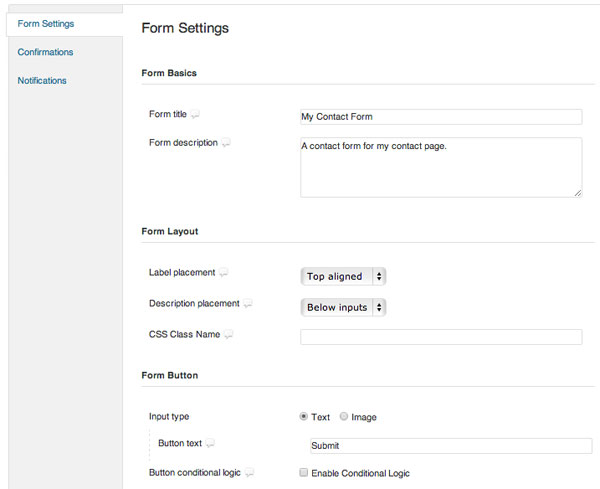Open the tooltip icon beside Label placement
This screenshot has width=600, height=489.
[x=223, y=272]
